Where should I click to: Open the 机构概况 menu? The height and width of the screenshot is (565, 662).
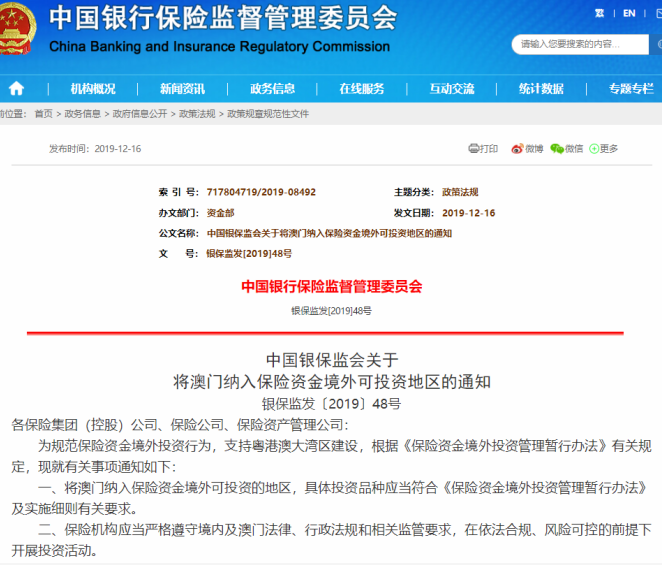[93, 89]
